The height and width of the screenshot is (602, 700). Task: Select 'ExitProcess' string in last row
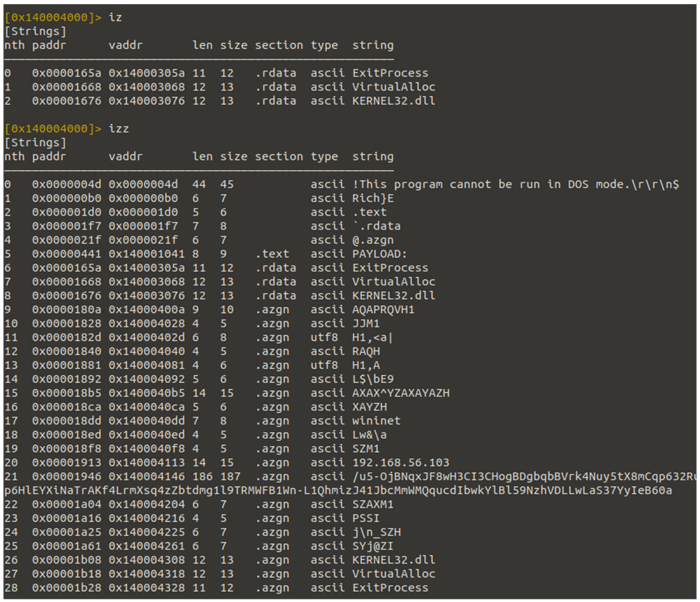pos(390,588)
